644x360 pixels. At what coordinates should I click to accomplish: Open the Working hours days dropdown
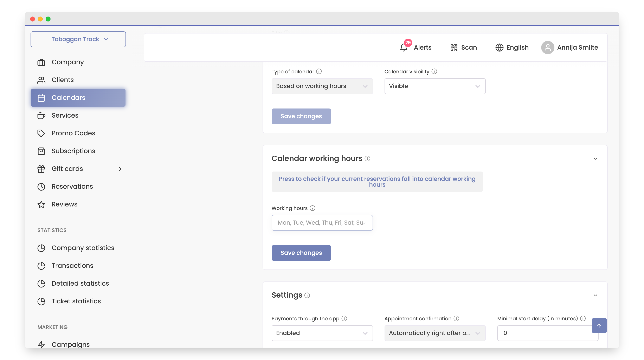click(x=322, y=223)
